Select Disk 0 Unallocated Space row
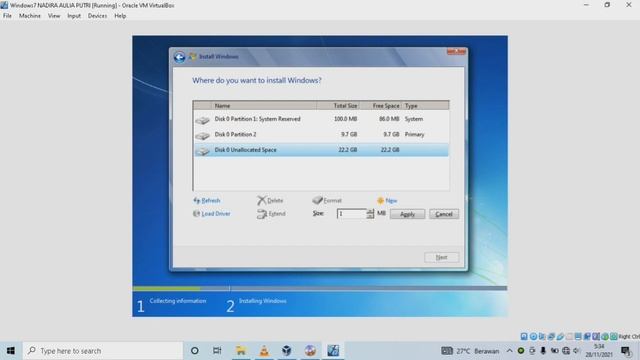 321,150
